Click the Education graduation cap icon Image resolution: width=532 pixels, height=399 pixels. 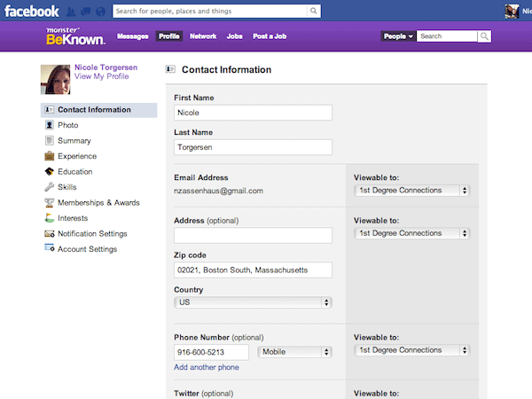tap(49, 171)
